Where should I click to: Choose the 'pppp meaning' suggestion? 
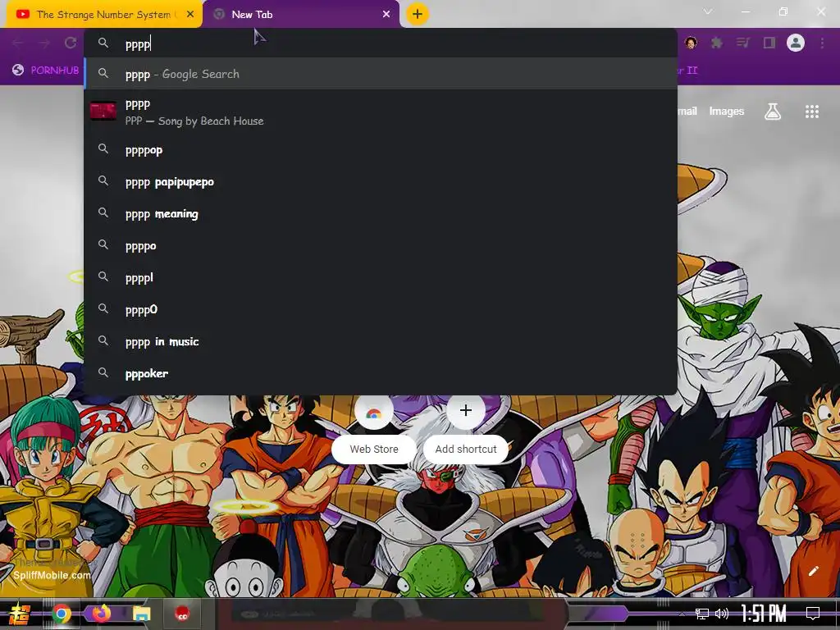coord(381,214)
